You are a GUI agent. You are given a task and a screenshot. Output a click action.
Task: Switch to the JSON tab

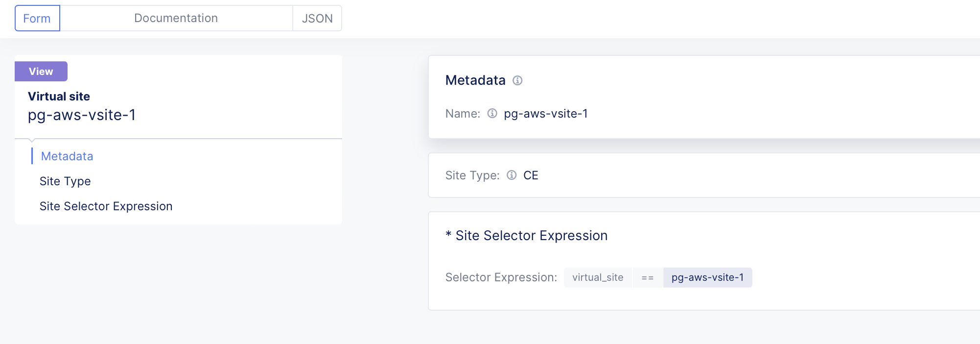coord(317,18)
